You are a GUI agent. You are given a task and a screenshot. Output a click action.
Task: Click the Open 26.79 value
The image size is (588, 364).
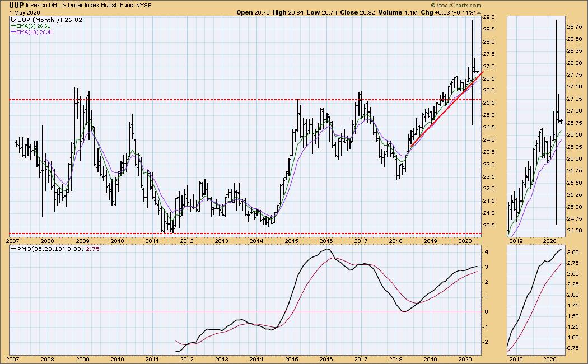click(254, 13)
